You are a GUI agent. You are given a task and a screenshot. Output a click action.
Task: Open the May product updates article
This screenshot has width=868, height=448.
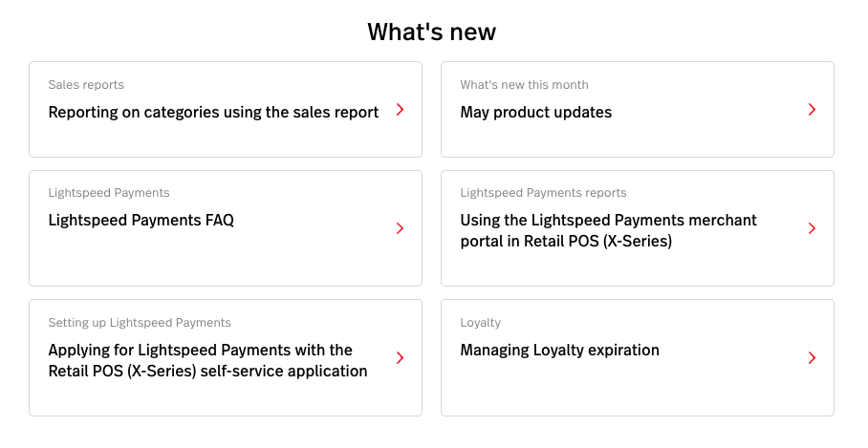pos(535,113)
